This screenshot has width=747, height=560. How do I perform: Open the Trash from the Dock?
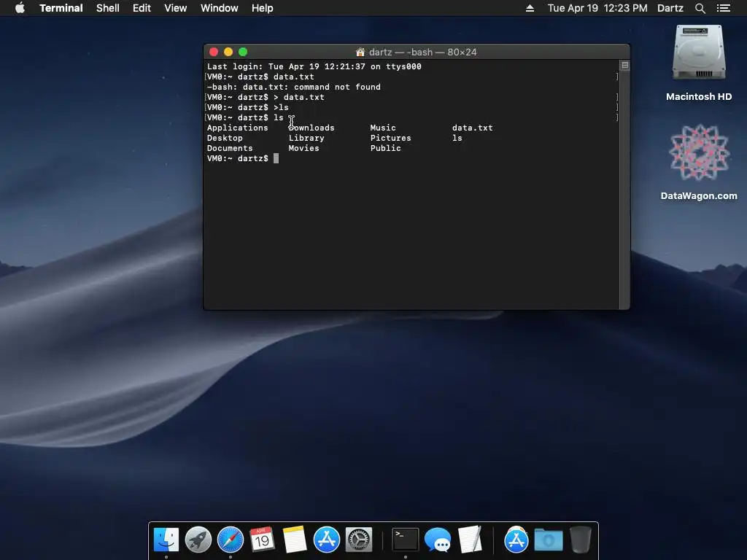580,540
